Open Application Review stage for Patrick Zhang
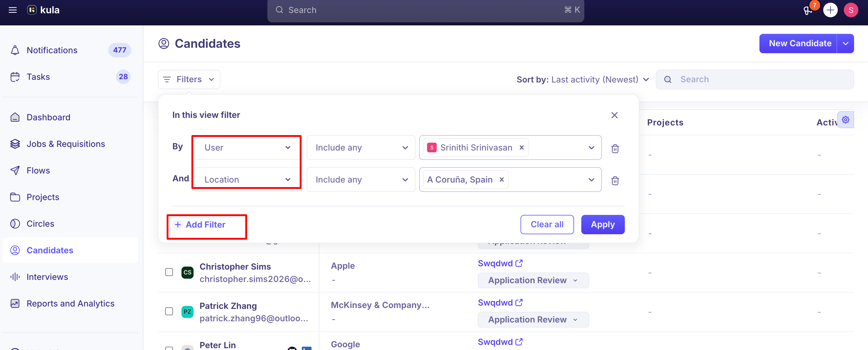This screenshot has width=868, height=350. click(x=533, y=319)
